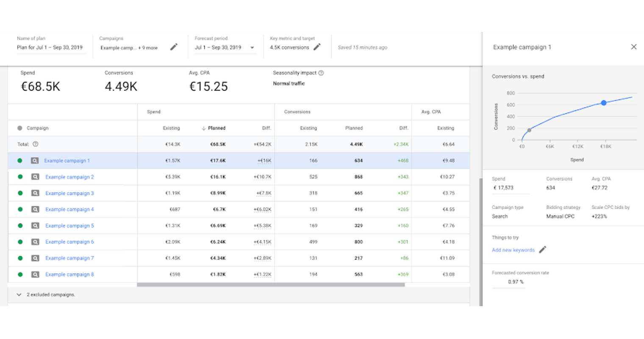Click green status dot of Example campaign 8
The width and height of the screenshot is (644, 339).
(x=20, y=274)
